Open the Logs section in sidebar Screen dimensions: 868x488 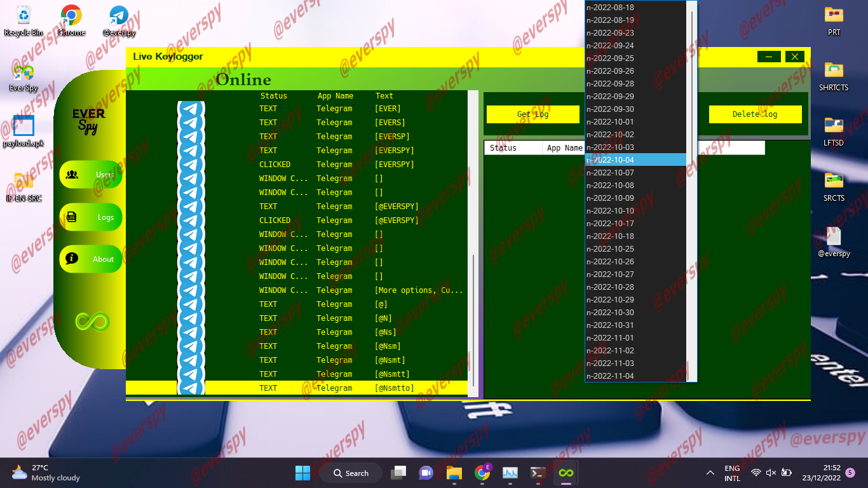point(91,217)
